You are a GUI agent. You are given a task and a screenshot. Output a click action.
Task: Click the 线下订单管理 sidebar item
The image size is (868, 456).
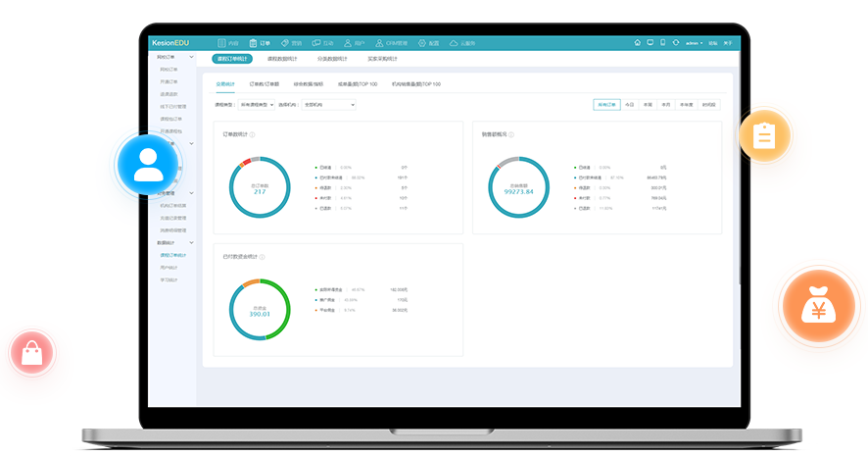tap(171, 107)
